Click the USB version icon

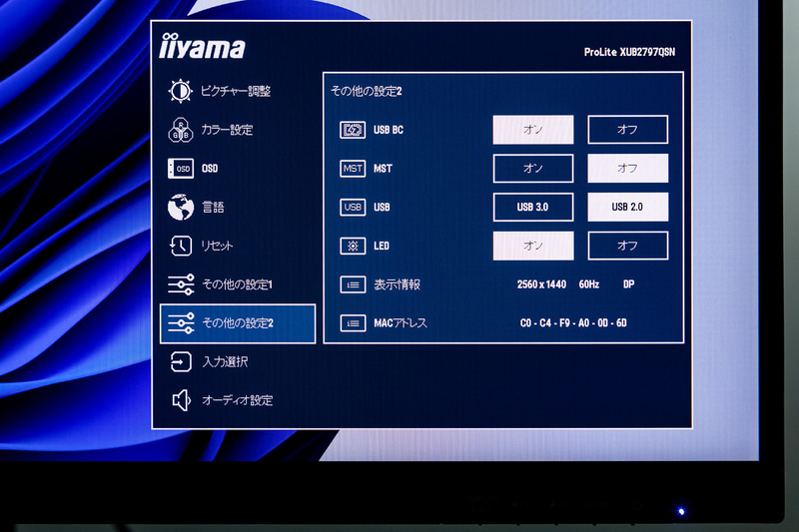[x=353, y=208]
